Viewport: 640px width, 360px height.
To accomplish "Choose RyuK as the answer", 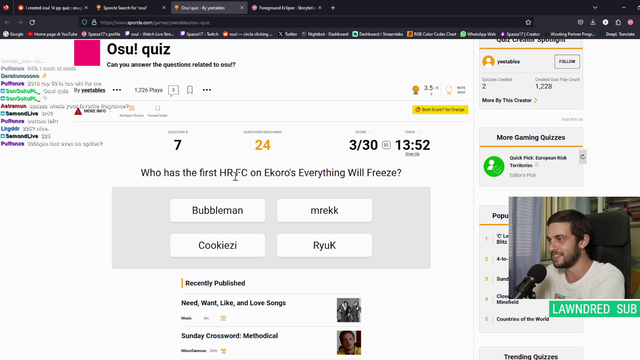I will click(324, 245).
